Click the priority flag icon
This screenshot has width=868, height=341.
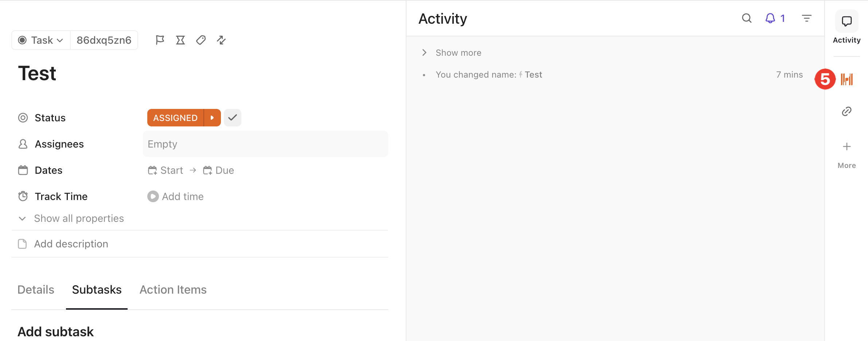point(160,40)
